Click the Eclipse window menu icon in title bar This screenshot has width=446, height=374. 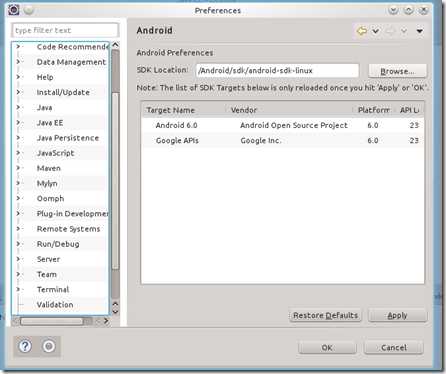coord(14,10)
